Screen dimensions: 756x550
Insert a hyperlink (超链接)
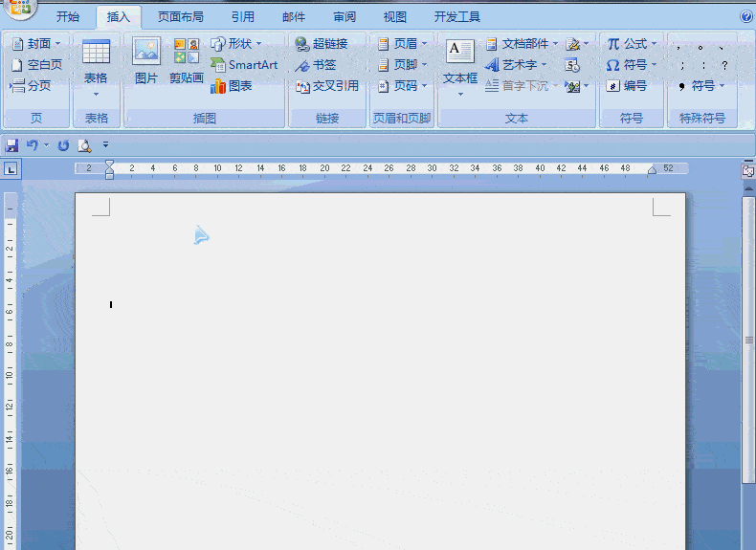tap(322, 44)
